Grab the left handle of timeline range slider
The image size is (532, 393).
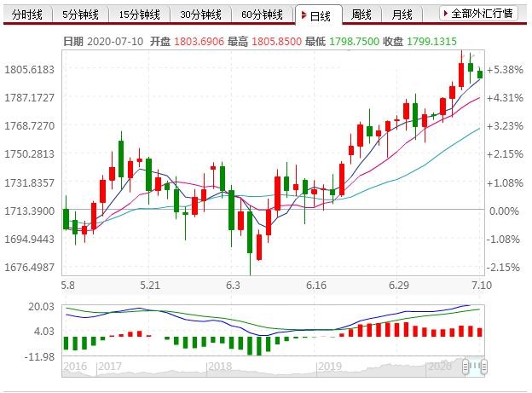coord(465,367)
